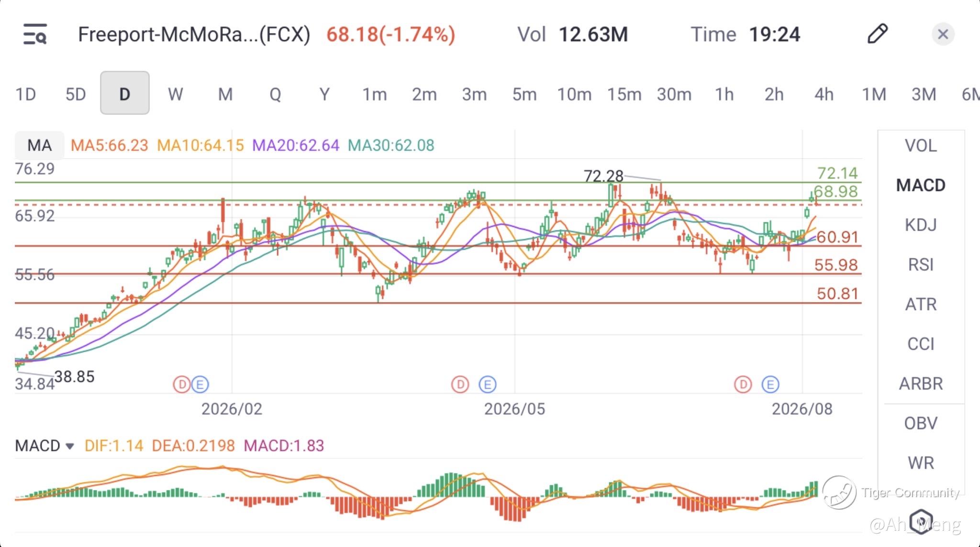This screenshot has width=980, height=547.
Task: Open the Tiger Community watermark logo
Action: [839, 492]
